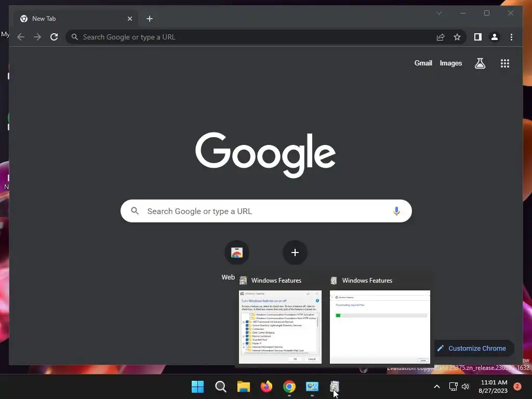This screenshot has height=399, width=532.
Task: Open Windows Features list preview thumbnail
Action: pos(280,327)
